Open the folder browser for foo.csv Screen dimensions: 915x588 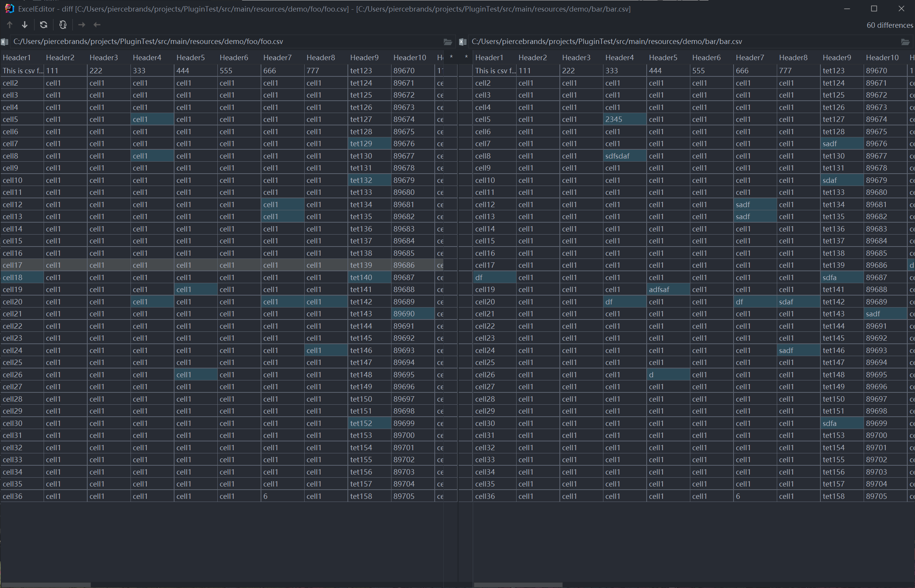448,42
